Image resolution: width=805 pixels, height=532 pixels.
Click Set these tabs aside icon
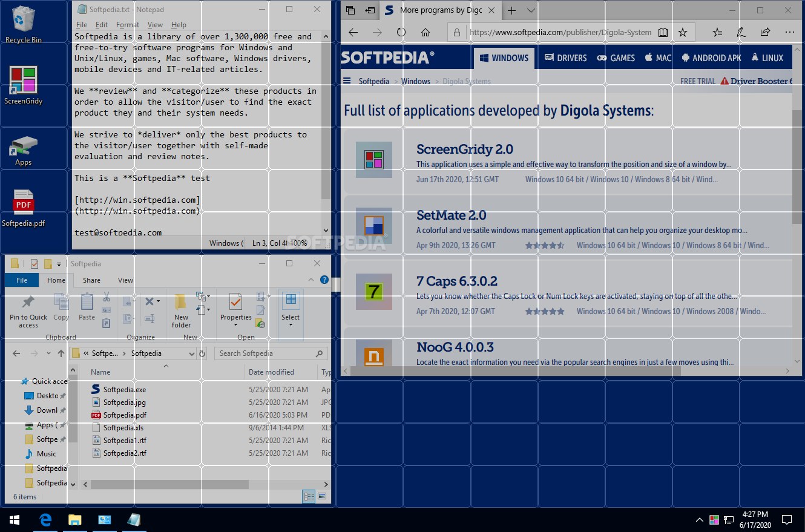click(370, 10)
